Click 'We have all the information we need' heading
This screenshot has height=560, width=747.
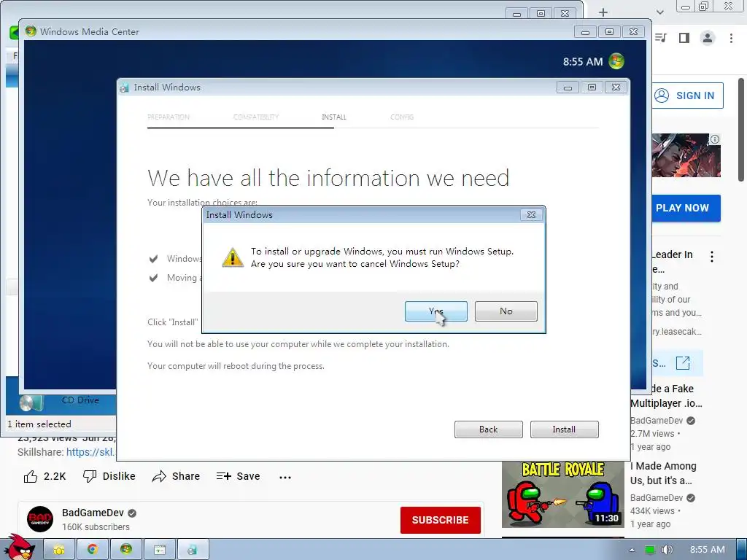pos(328,178)
